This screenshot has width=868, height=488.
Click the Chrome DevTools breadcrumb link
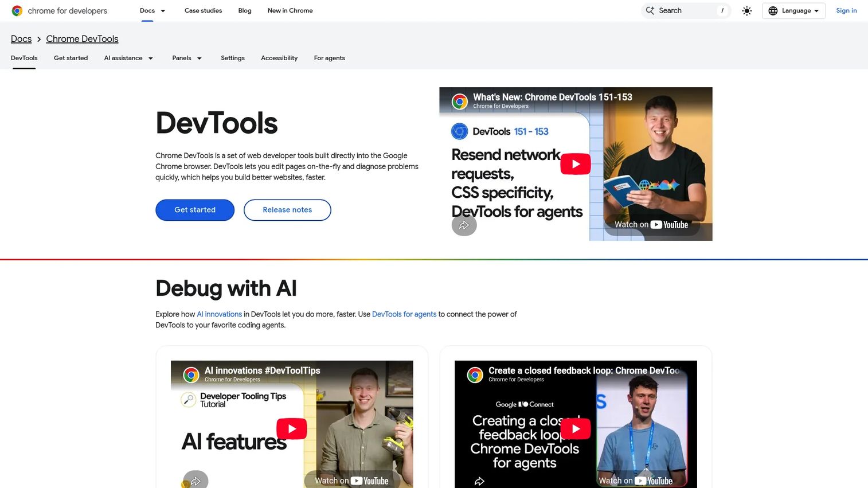(82, 39)
